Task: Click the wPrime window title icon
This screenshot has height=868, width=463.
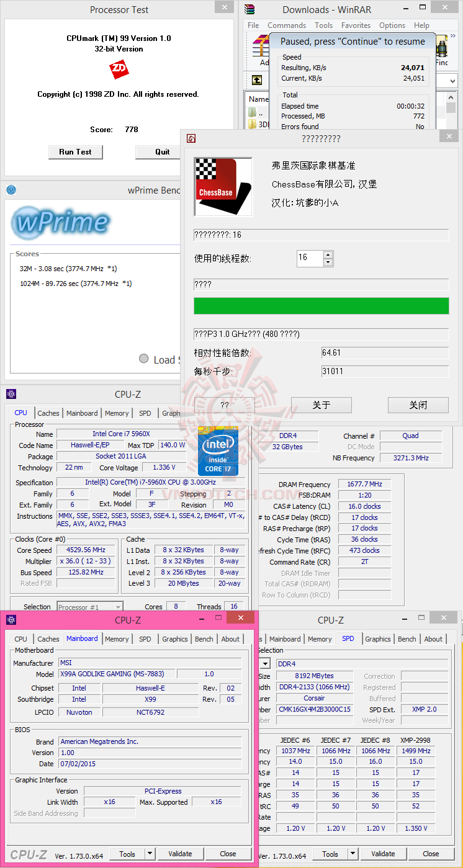Action: coord(11,190)
